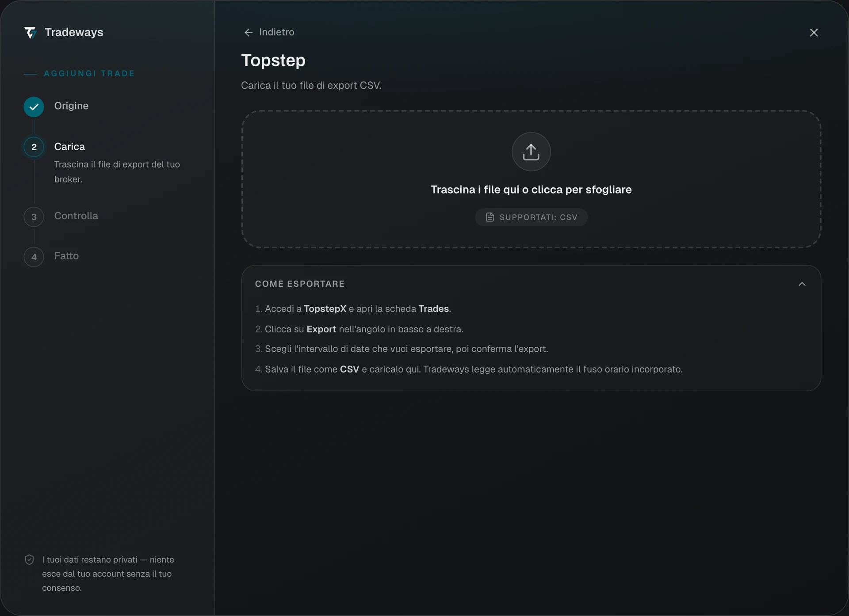Image resolution: width=849 pixels, height=616 pixels.
Task: Open the Fatto step
Action: [66, 255]
